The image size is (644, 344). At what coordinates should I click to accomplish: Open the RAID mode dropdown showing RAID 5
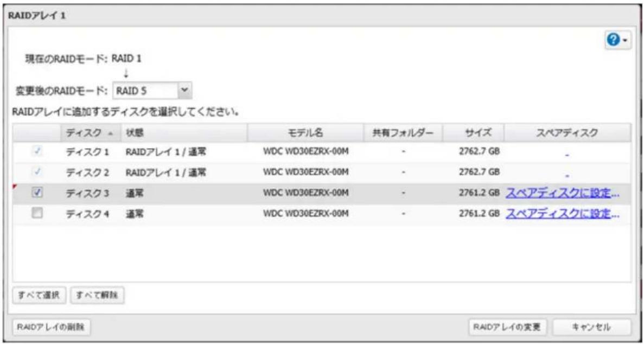pos(152,91)
